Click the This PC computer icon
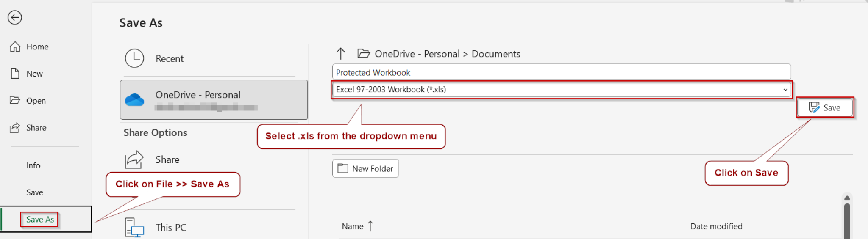The image size is (868, 239). point(134,228)
